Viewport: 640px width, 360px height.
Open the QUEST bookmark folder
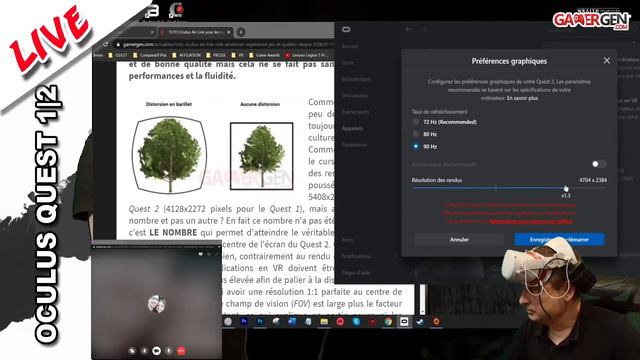tap(118, 55)
